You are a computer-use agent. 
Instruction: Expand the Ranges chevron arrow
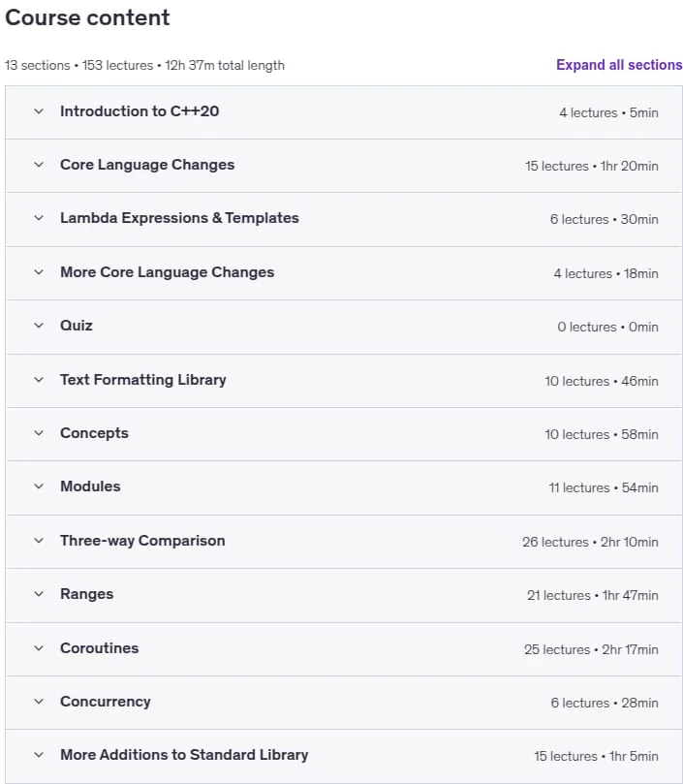[39, 594]
